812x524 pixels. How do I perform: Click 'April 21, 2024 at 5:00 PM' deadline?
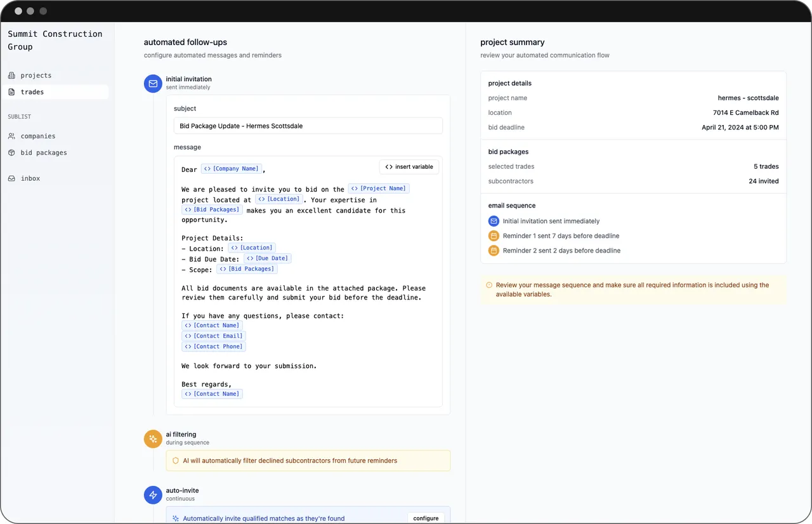pyautogui.click(x=740, y=128)
